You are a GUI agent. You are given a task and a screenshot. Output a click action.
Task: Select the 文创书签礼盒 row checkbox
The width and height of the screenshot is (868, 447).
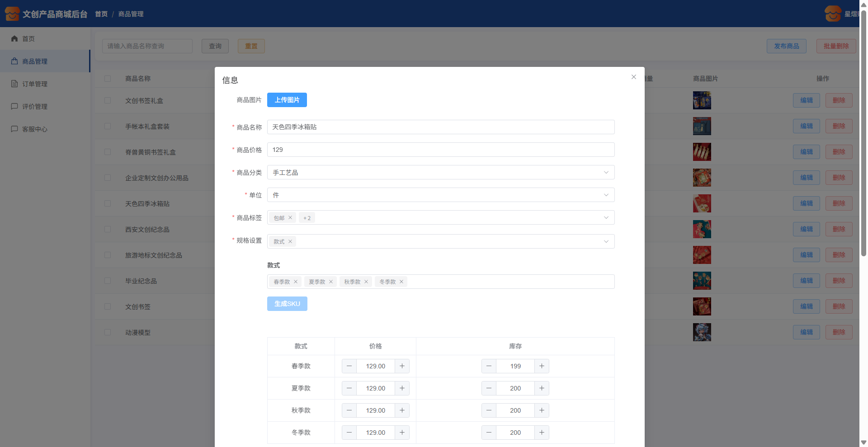tap(108, 100)
